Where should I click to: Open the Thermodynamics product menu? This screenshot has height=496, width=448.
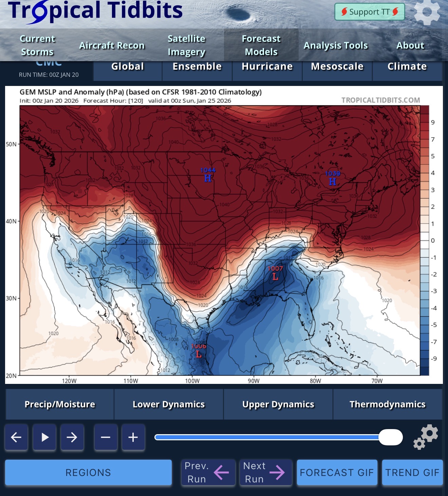(388, 404)
